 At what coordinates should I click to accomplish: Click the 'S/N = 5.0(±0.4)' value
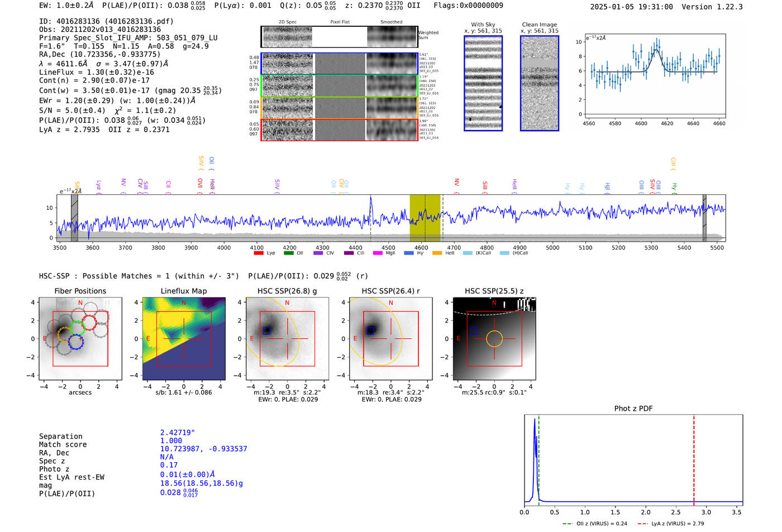pos(72,110)
